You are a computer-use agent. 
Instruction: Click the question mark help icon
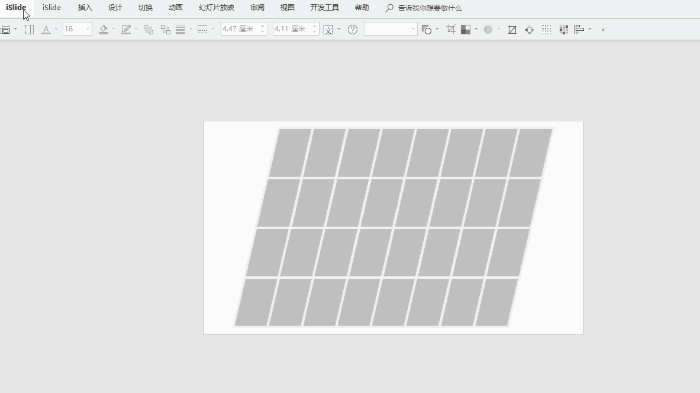(353, 29)
